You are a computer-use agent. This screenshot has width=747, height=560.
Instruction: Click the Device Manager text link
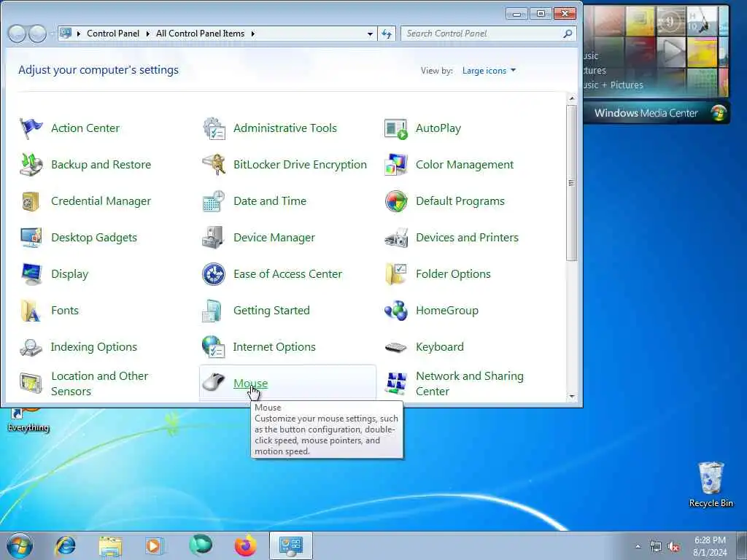tap(274, 237)
